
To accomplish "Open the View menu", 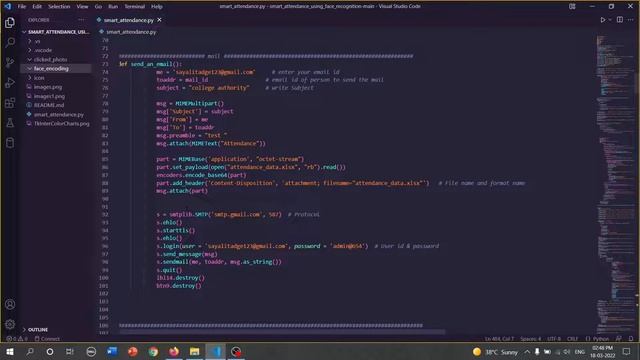I will coord(82,6).
